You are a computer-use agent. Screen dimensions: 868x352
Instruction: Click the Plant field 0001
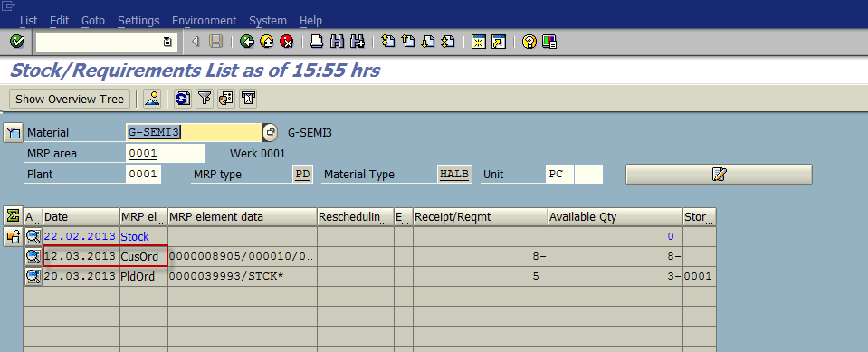(x=143, y=175)
